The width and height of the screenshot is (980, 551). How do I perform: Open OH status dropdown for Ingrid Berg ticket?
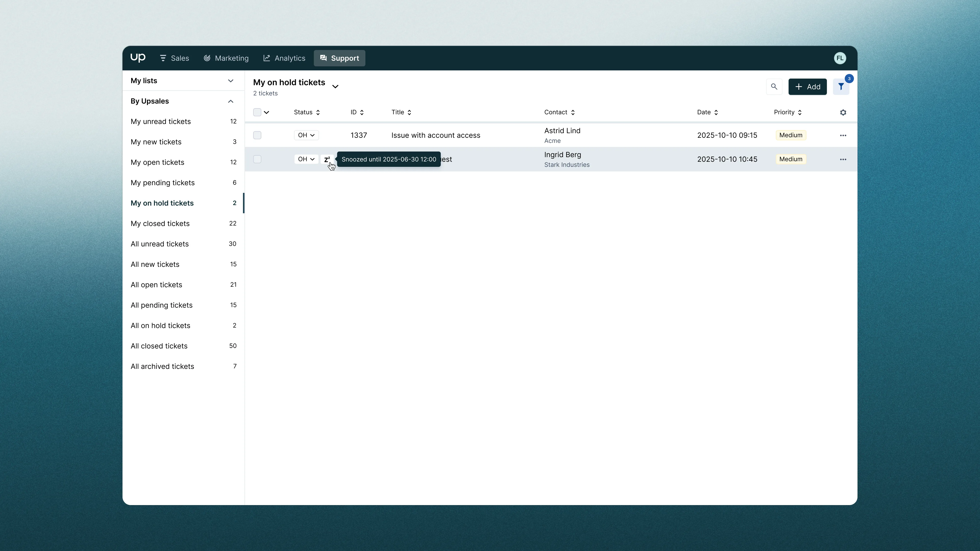point(306,159)
